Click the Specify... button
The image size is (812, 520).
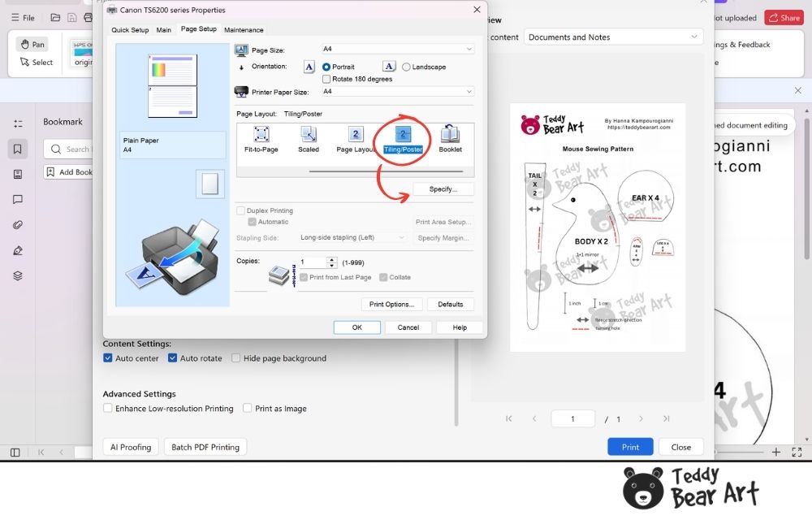[443, 189]
